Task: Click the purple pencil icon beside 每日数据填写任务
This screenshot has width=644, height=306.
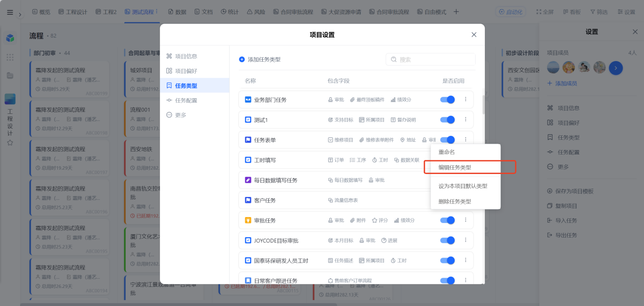Action: pyautogui.click(x=248, y=180)
